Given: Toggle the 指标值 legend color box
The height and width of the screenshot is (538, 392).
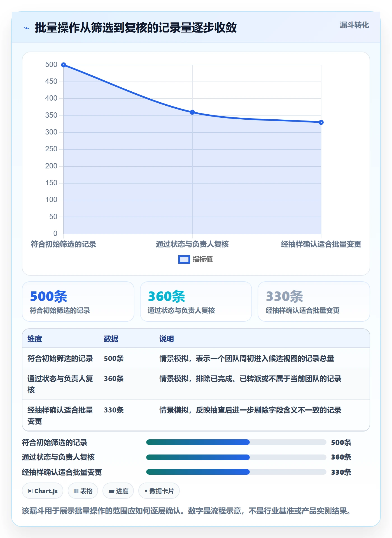Looking at the screenshot, I should click(184, 259).
